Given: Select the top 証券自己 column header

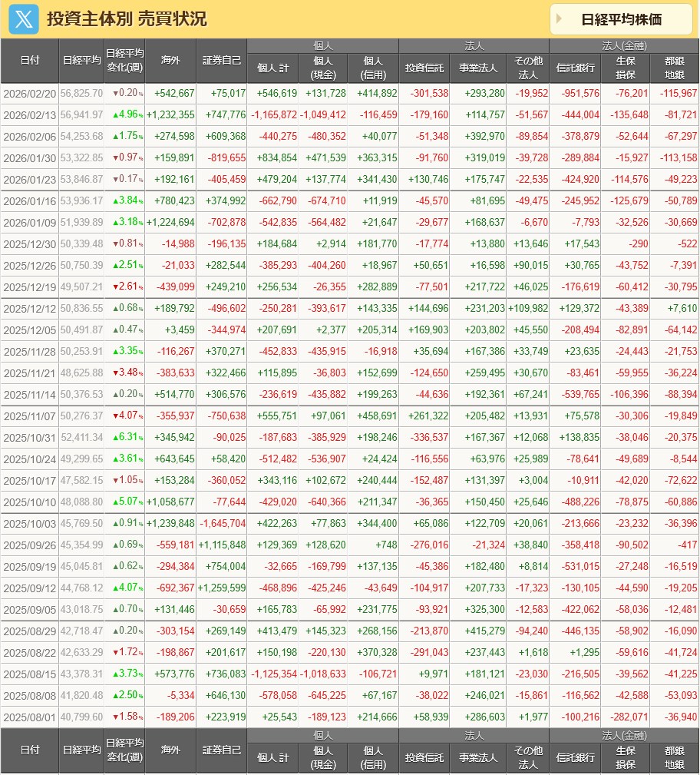Looking at the screenshot, I should tap(222, 61).
